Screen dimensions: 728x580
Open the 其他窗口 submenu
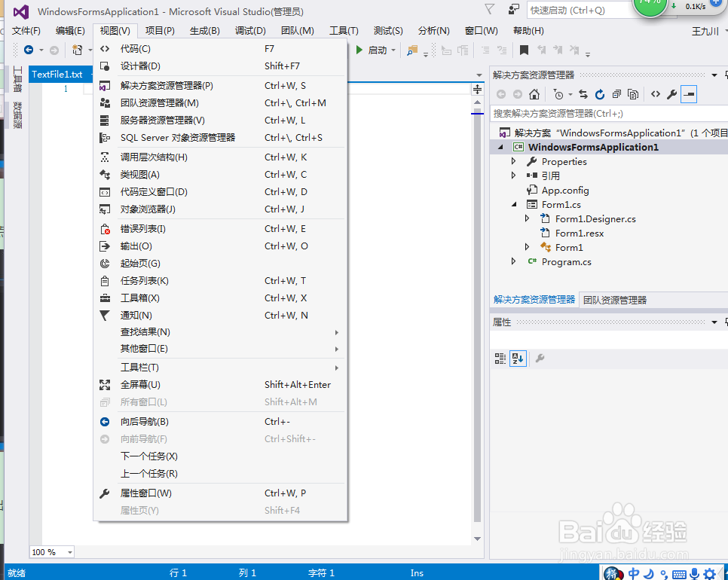point(221,349)
